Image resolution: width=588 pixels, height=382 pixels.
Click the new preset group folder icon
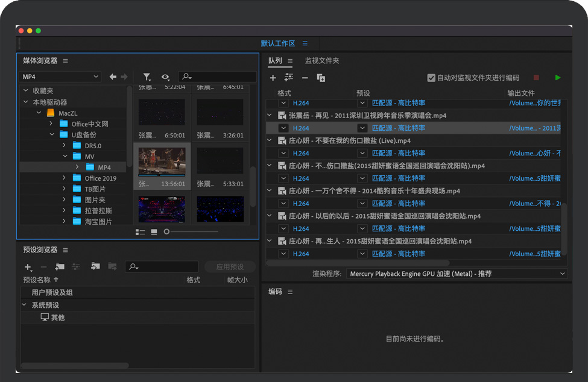click(60, 267)
